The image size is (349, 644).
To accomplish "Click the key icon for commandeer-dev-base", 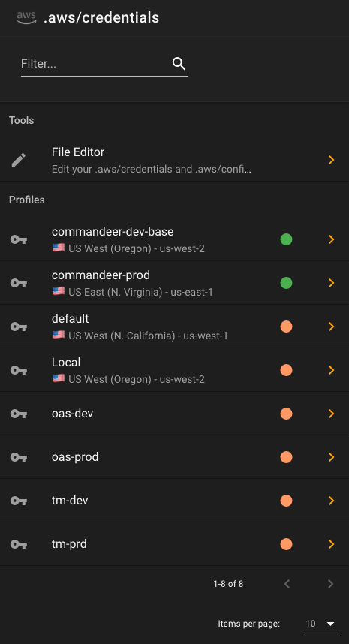I will pyautogui.click(x=19, y=239).
